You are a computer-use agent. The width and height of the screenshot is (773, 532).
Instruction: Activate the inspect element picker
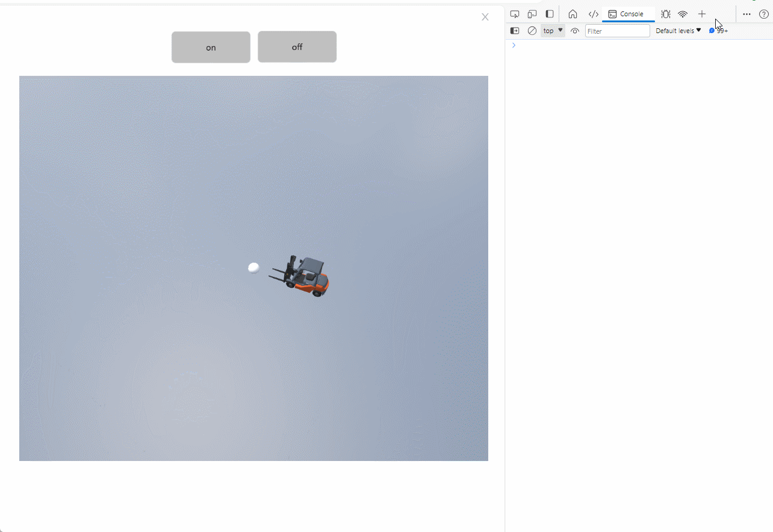[x=515, y=14]
